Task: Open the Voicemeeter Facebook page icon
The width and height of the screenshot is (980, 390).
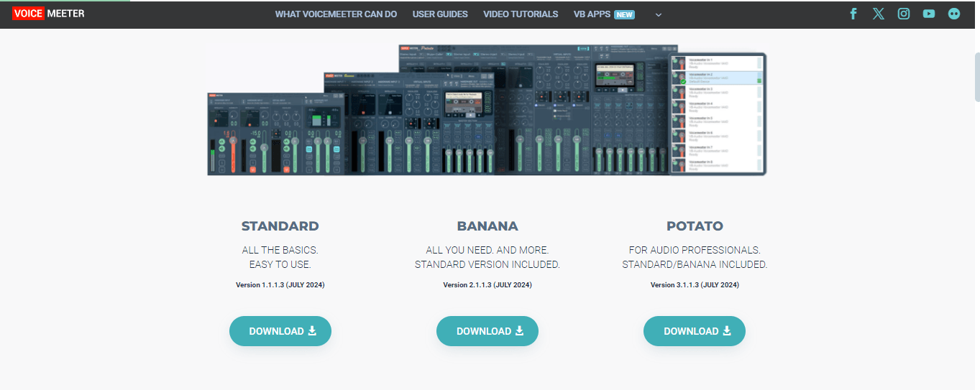Action: [853, 14]
